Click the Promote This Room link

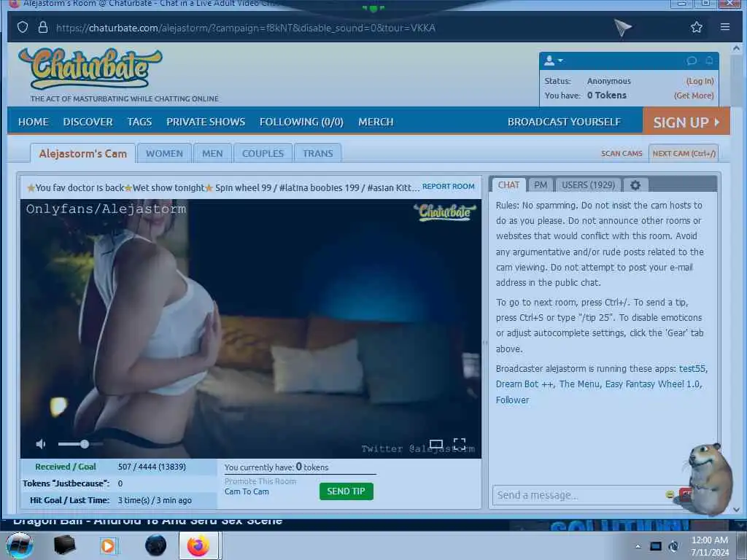pyautogui.click(x=260, y=481)
